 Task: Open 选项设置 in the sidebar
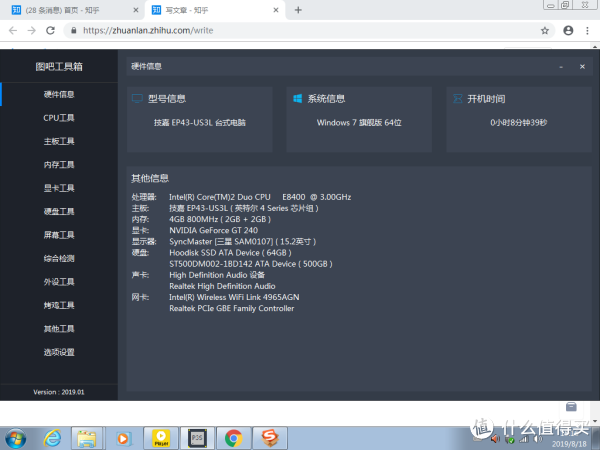59,352
